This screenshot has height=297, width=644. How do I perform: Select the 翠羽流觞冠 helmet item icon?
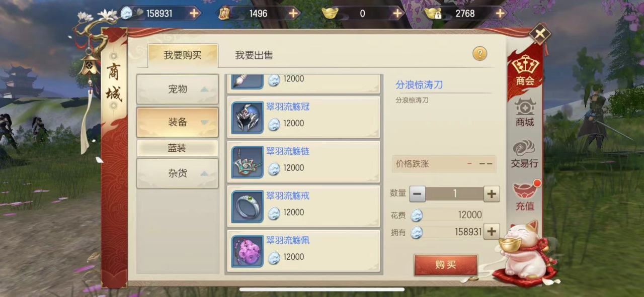[x=248, y=118]
